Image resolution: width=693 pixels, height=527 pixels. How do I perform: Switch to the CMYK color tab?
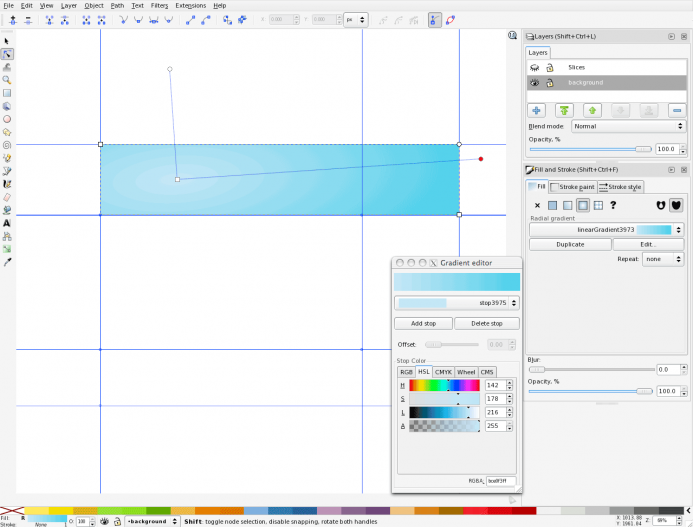tap(443, 372)
